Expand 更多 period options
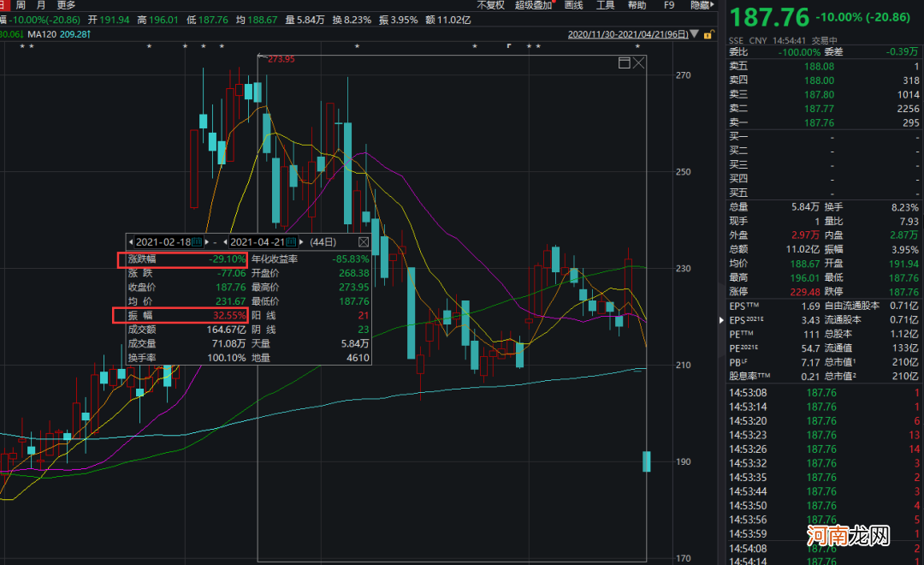Screen dimensions: 924x565 (x=67, y=5)
